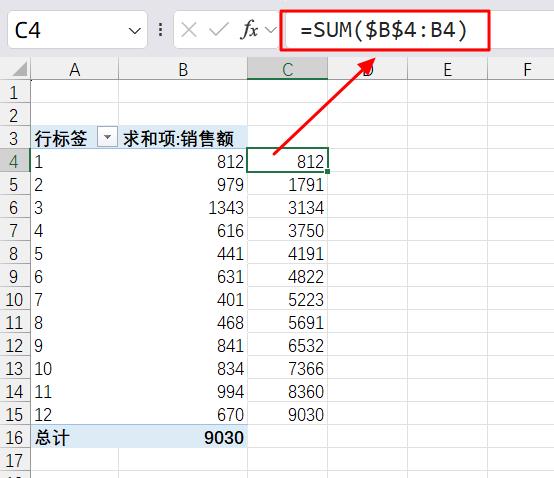The height and width of the screenshot is (478, 554).
Task: Click the three-dot handle beside the Name Box
Action: click(x=160, y=30)
